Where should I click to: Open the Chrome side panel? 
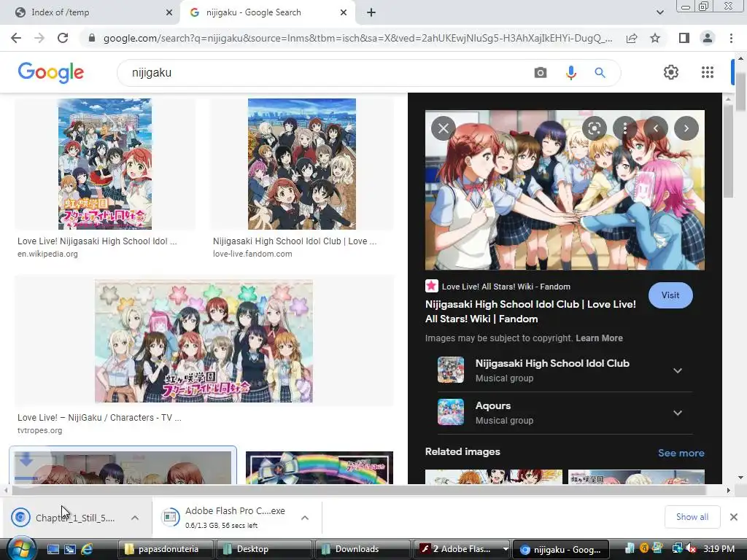coord(684,38)
